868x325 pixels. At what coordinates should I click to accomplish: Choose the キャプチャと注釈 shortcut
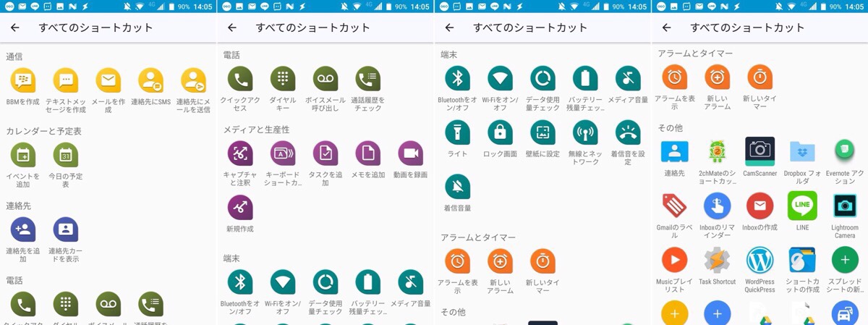[240, 153]
